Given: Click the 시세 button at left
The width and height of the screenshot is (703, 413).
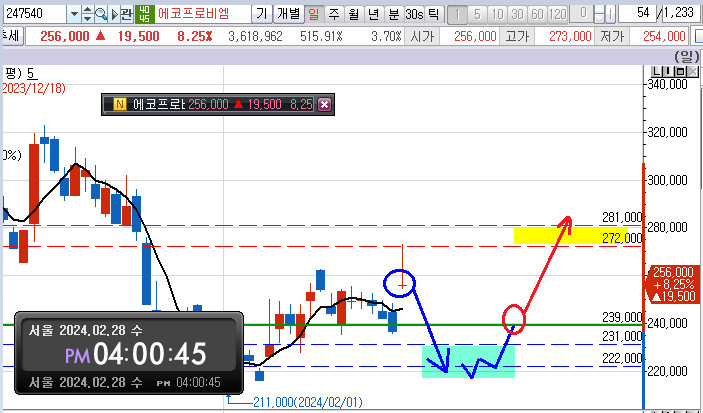Looking at the screenshot, I should (x=12, y=36).
